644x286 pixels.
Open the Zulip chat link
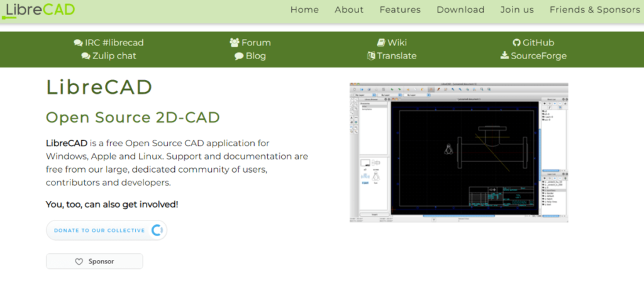pyautogui.click(x=109, y=56)
